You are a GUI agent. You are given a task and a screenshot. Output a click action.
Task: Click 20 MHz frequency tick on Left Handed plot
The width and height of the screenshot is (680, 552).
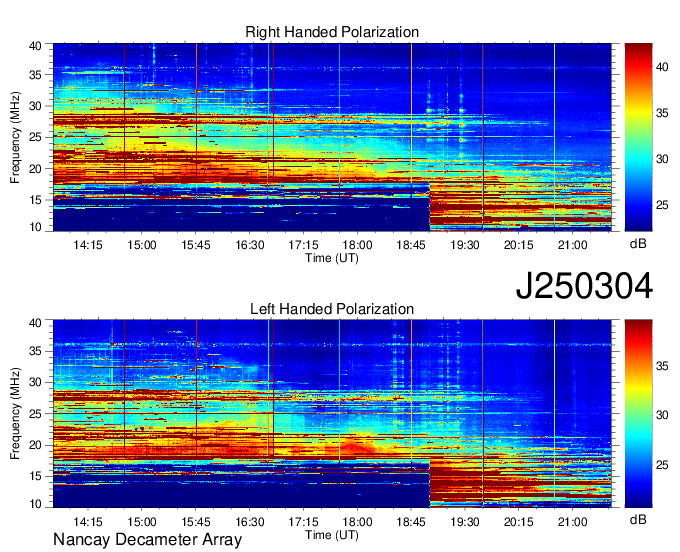coord(36,445)
